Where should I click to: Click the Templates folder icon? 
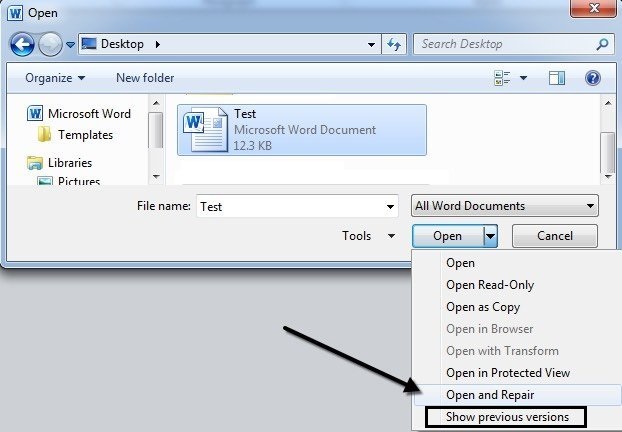pos(44,134)
